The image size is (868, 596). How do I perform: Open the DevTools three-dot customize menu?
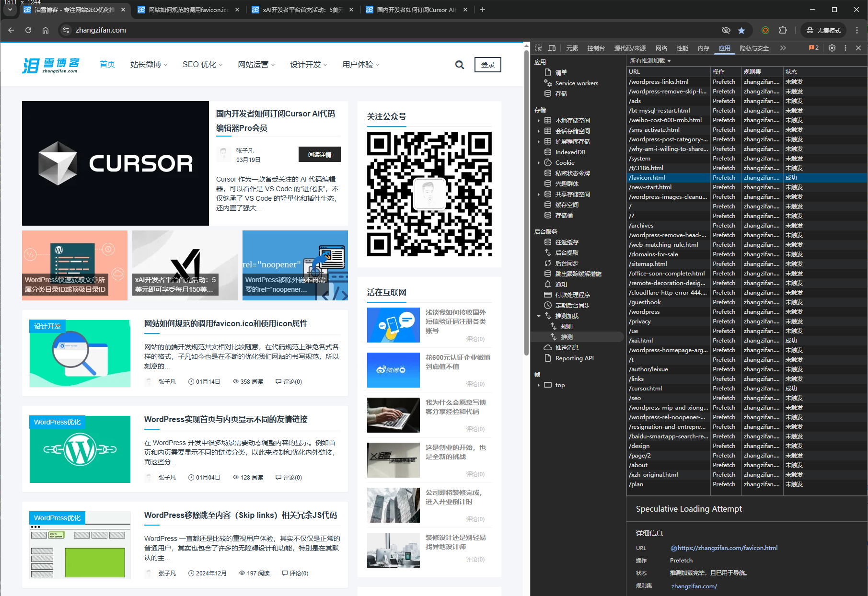pyautogui.click(x=845, y=48)
